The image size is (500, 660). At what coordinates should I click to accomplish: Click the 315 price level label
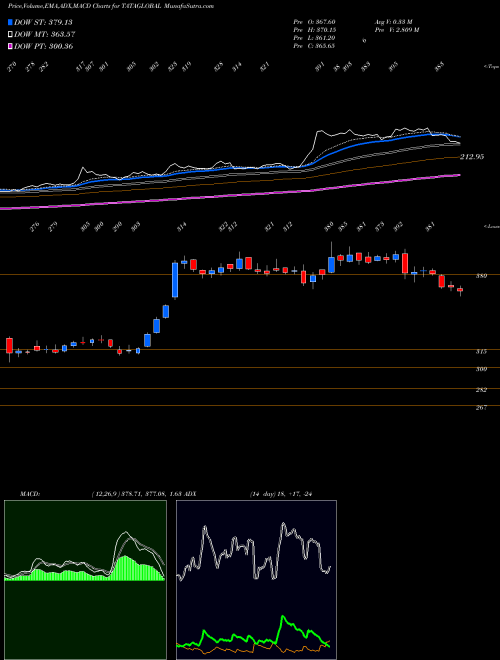pyautogui.click(x=481, y=352)
